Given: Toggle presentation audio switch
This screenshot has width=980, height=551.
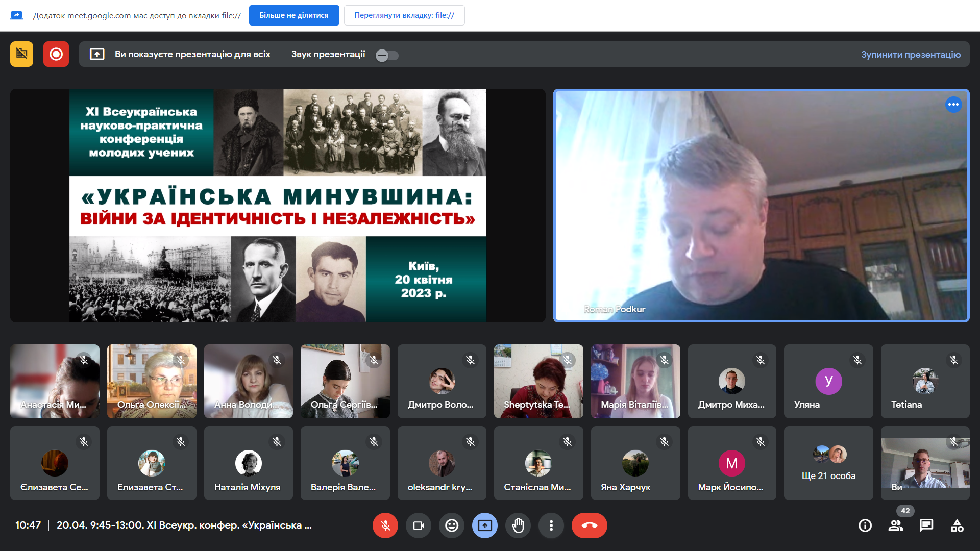Looking at the screenshot, I should (387, 55).
